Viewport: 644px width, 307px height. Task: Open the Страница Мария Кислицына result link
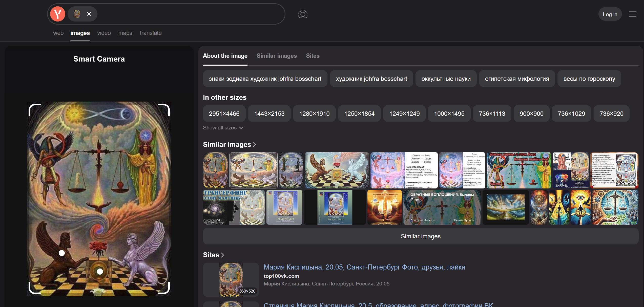[x=378, y=305]
